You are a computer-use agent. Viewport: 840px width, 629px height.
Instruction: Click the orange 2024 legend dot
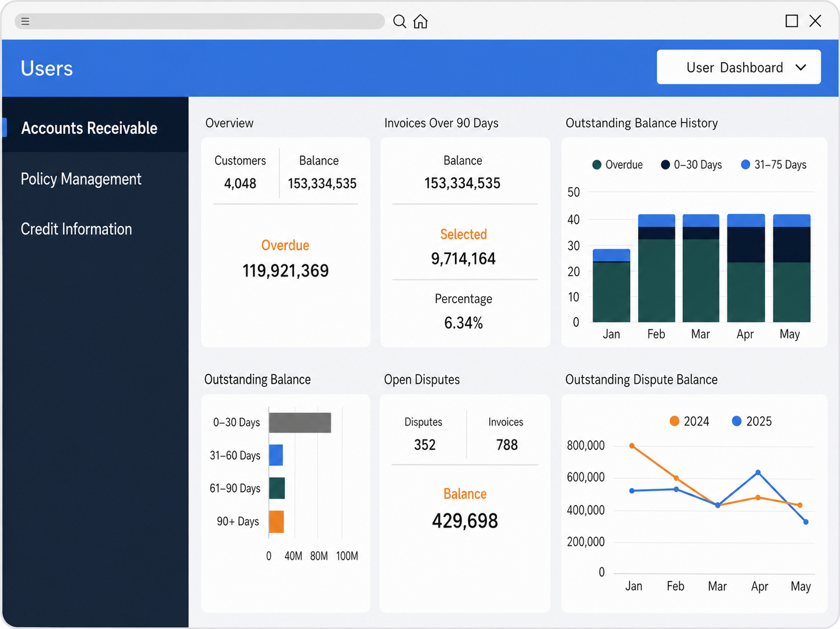click(674, 421)
